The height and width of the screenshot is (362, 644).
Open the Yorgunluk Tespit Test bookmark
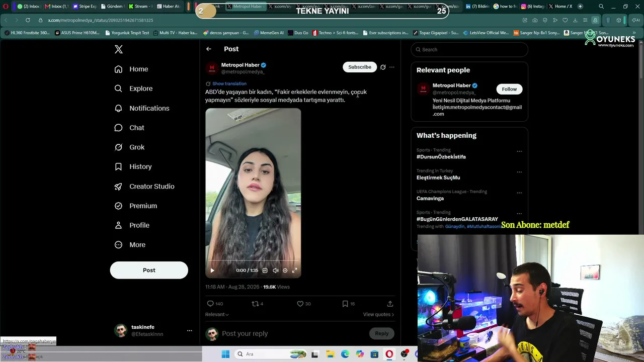127,33
